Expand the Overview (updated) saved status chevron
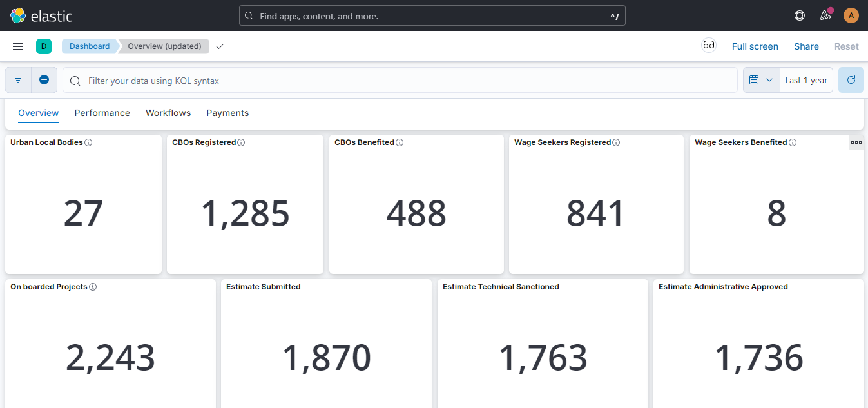 (x=220, y=46)
